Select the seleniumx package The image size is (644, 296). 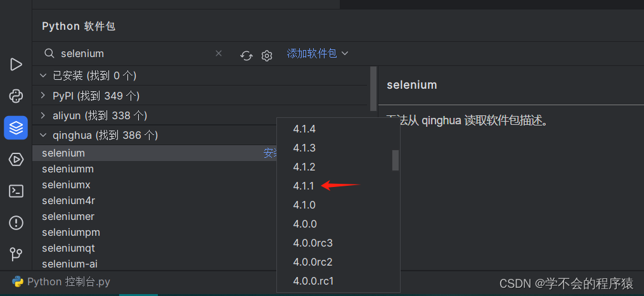tap(66, 184)
